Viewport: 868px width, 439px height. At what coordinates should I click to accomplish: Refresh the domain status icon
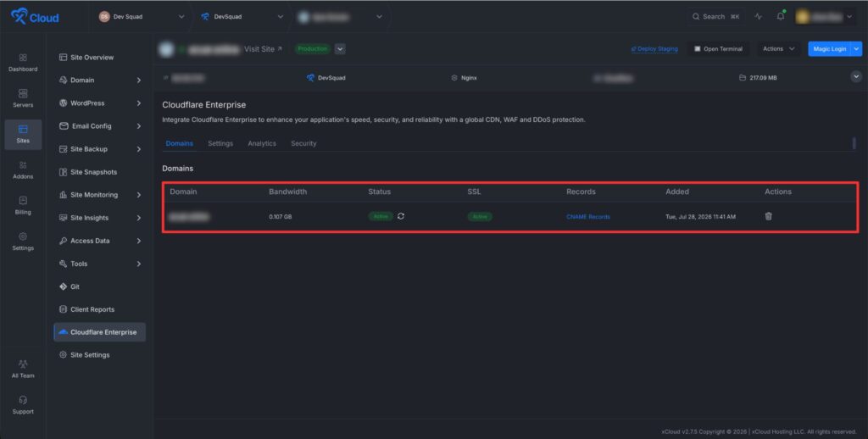[401, 216]
